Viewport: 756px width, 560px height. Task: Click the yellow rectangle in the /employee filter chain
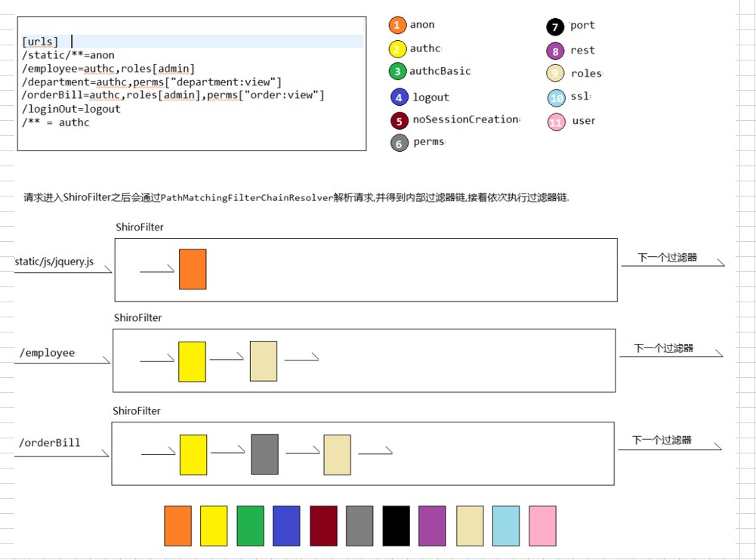pos(192,361)
